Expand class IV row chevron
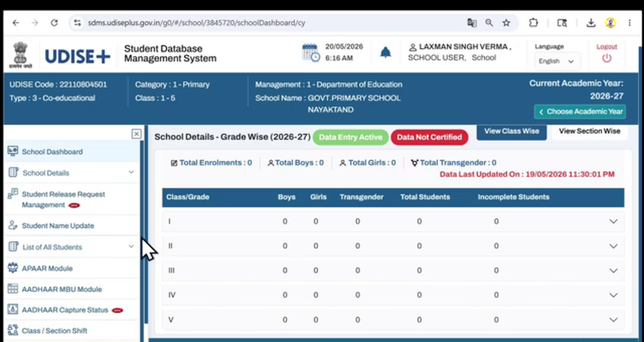Viewport: 644px width, 342px height. pos(613,295)
